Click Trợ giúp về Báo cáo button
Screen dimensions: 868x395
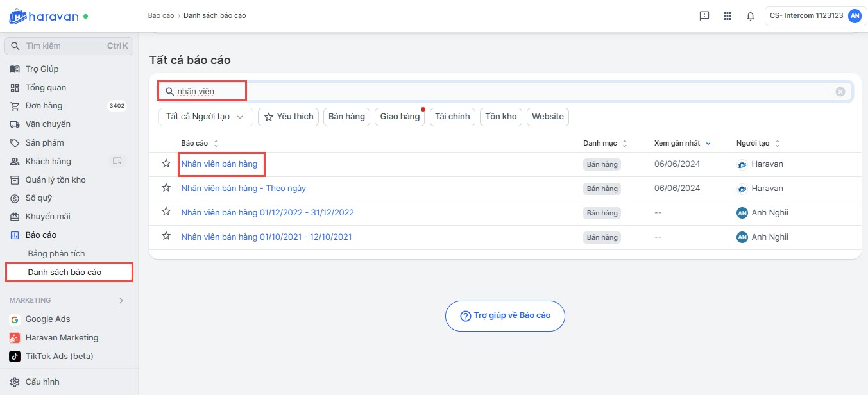click(x=505, y=315)
